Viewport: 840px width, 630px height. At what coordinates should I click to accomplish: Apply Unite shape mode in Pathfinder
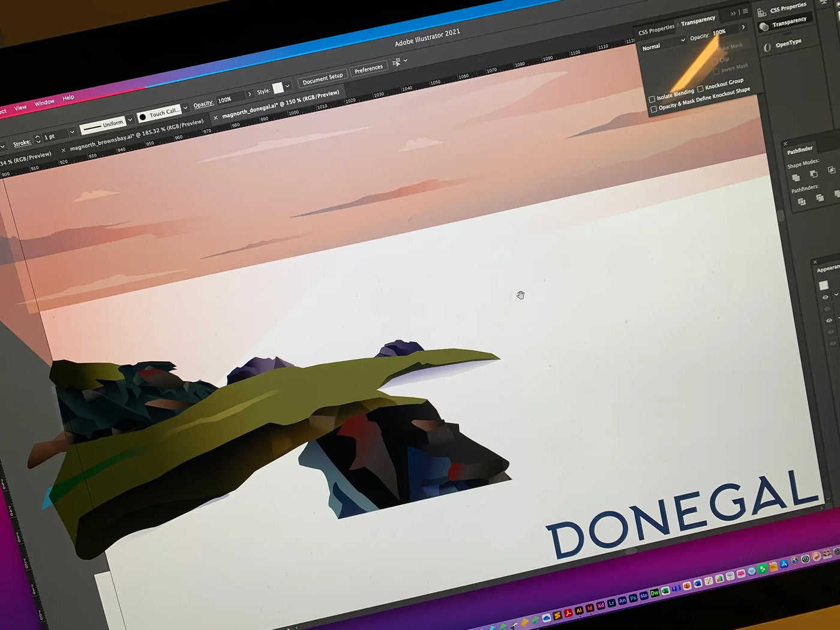796,178
